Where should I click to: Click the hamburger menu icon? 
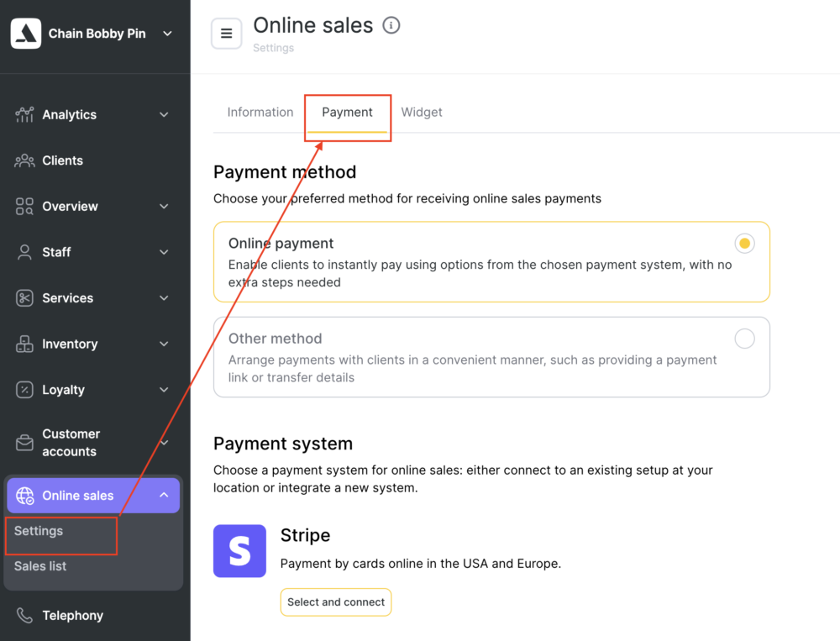tap(227, 34)
